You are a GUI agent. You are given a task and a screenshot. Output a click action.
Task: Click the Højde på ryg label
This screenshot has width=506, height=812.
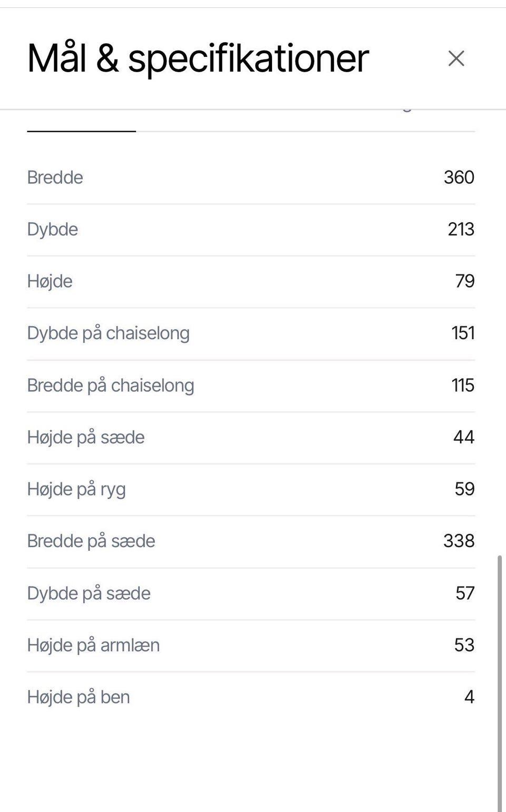tap(76, 489)
